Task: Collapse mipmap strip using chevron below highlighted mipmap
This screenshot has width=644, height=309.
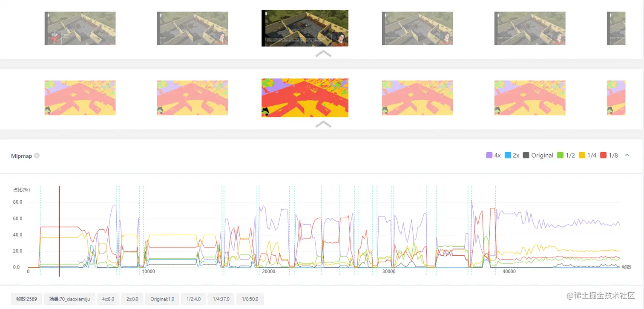Action: (x=323, y=124)
